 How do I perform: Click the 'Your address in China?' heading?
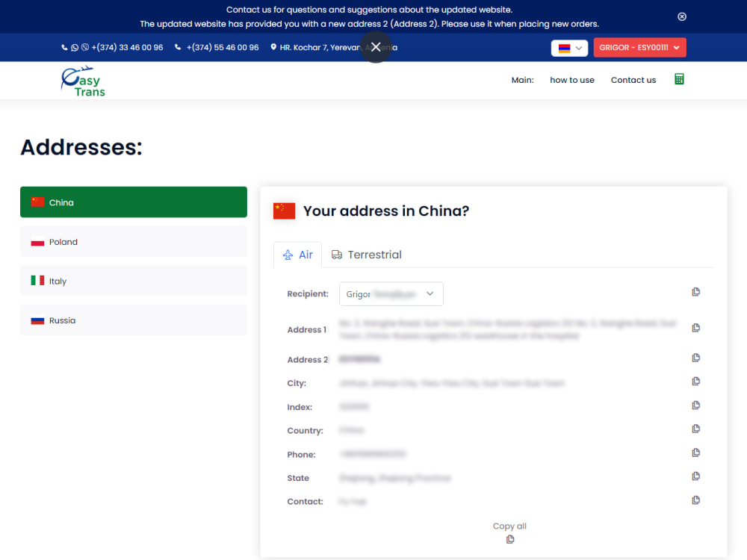tap(386, 211)
